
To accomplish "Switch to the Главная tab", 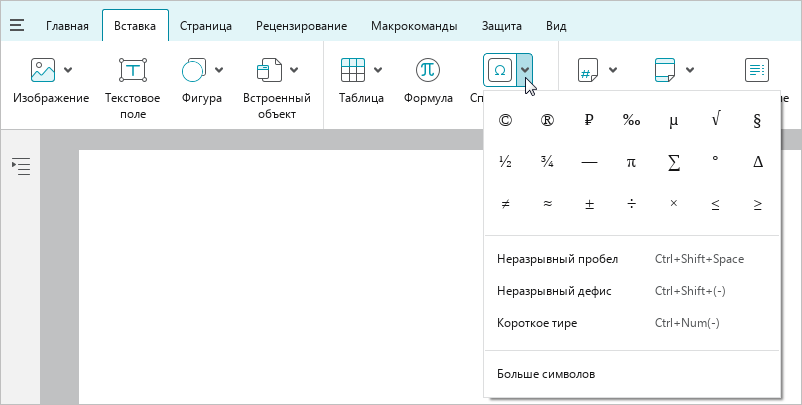I will (x=67, y=26).
